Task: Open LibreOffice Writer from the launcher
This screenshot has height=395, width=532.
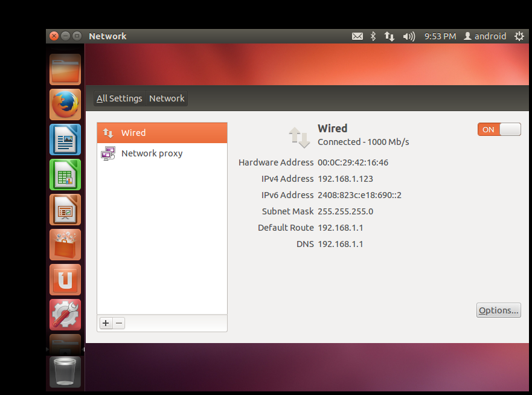Action: click(x=65, y=140)
